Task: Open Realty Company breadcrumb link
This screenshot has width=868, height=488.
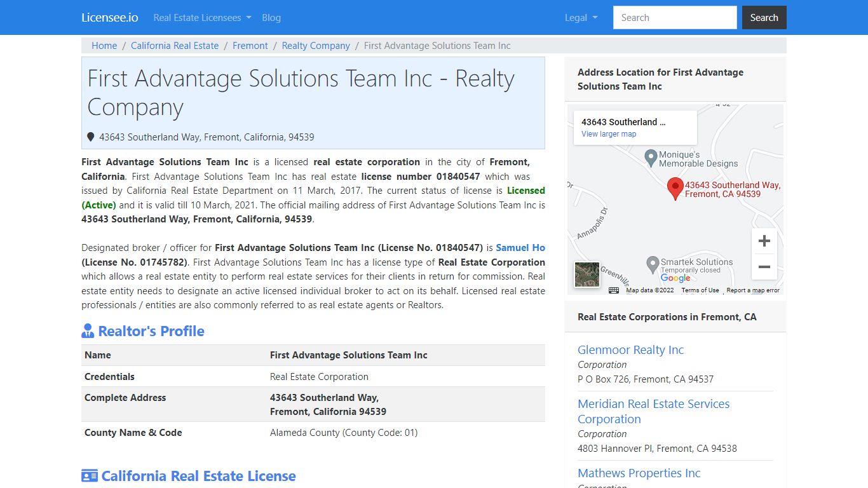Action: coord(316,46)
